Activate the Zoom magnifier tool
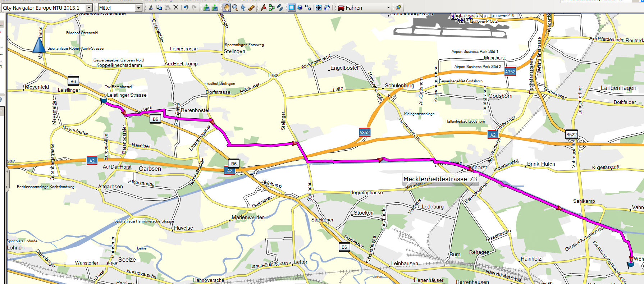The image size is (644, 284). (235, 8)
